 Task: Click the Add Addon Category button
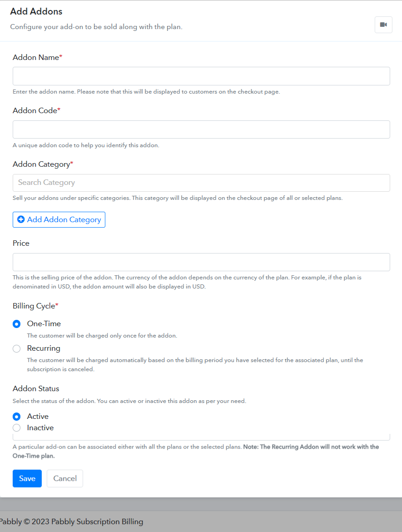pyautogui.click(x=59, y=219)
